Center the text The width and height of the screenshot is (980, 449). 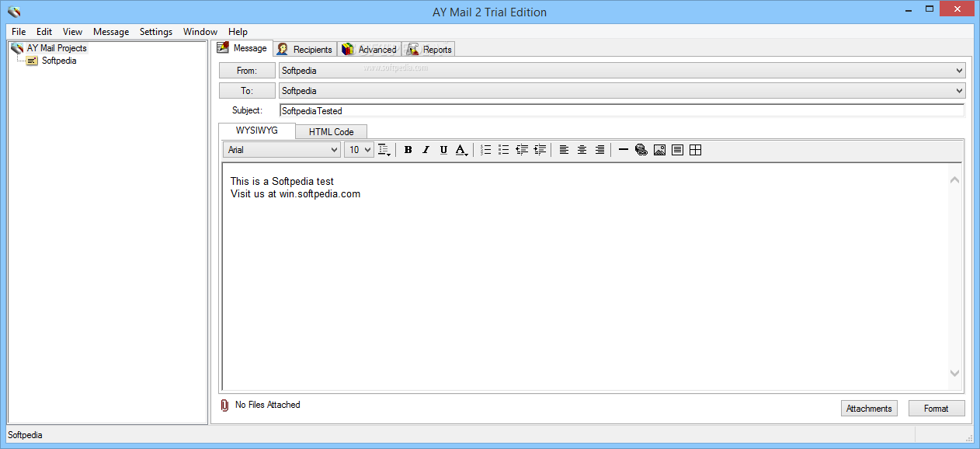(x=582, y=150)
